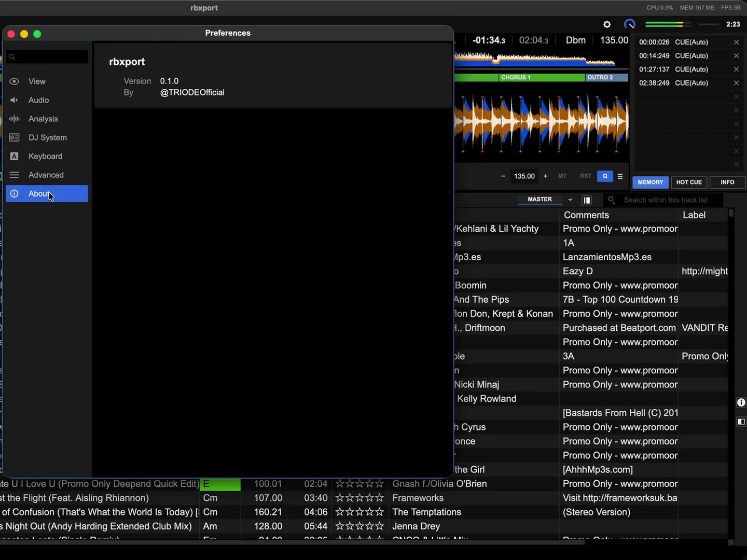This screenshot has height=560, width=747.
Task: Toggle the track list column layout icon
Action: click(587, 200)
